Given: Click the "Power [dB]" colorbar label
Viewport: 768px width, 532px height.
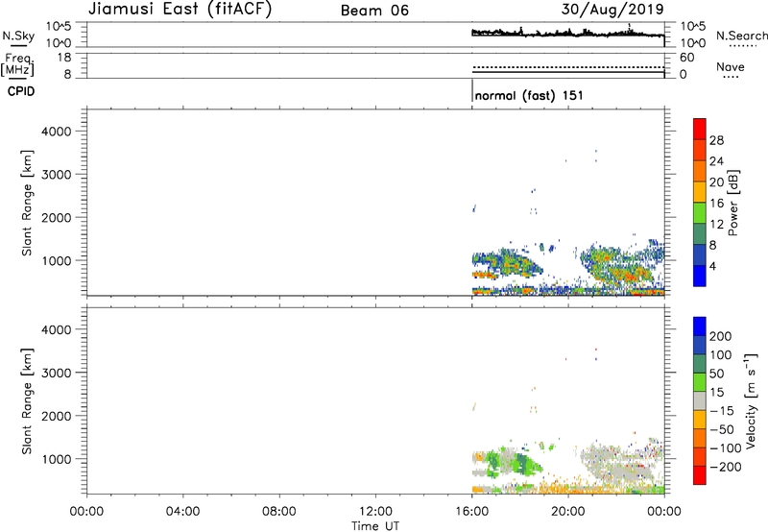Looking at the screenshot, I should (733, 203).
